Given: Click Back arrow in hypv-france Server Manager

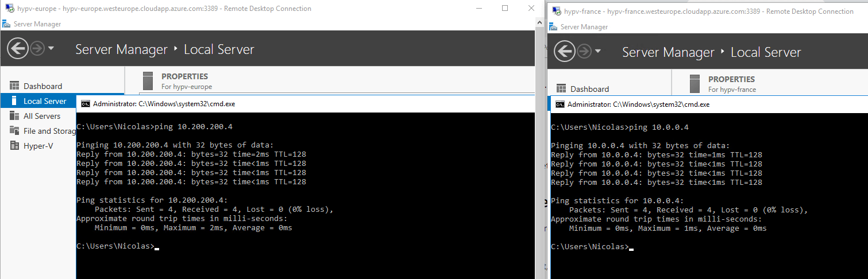Looking at the screenshot, I should coord(565,52).
